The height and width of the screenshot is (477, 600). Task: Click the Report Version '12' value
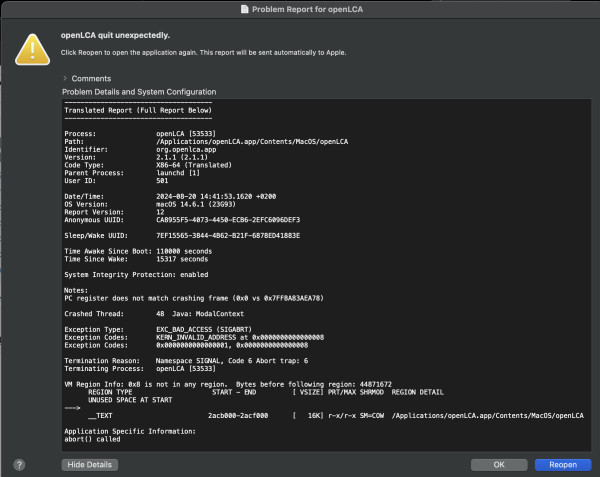coord(160,212)
